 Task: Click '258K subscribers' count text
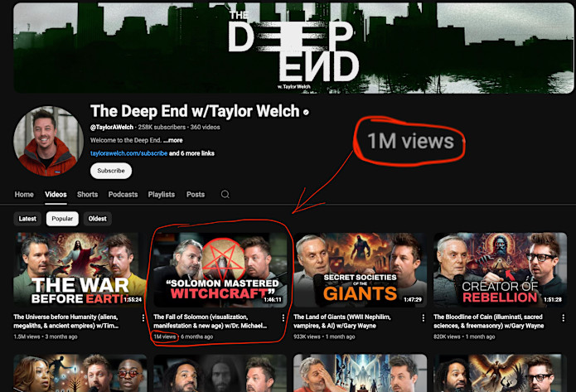[x=162, y=127]
